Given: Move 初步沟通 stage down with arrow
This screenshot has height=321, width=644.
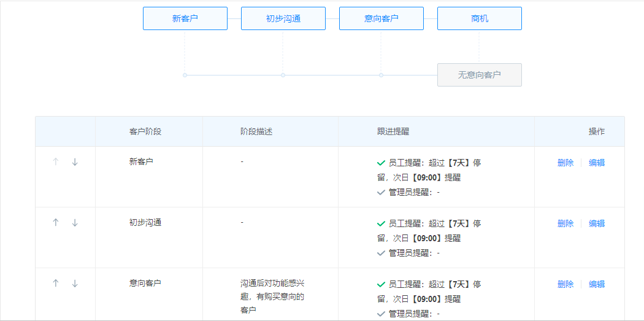Looking at the screenshot, I should point(75,223).
